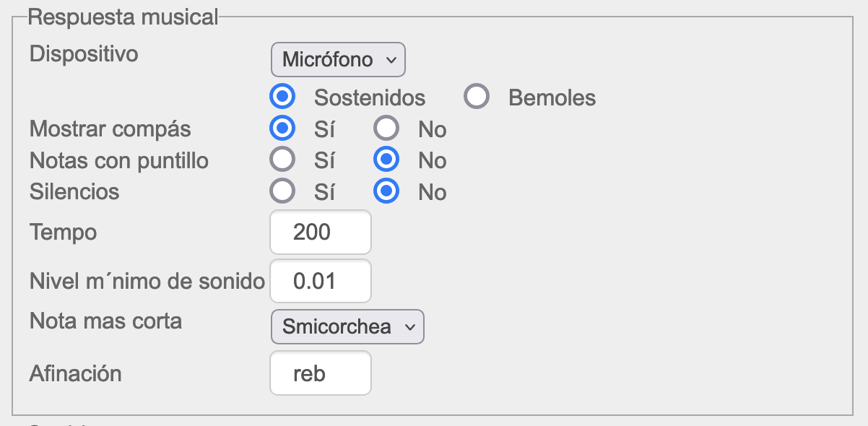
Task: Pick No for Notas con puntillo
Action: pyautogui.click(x=386, y=160)
